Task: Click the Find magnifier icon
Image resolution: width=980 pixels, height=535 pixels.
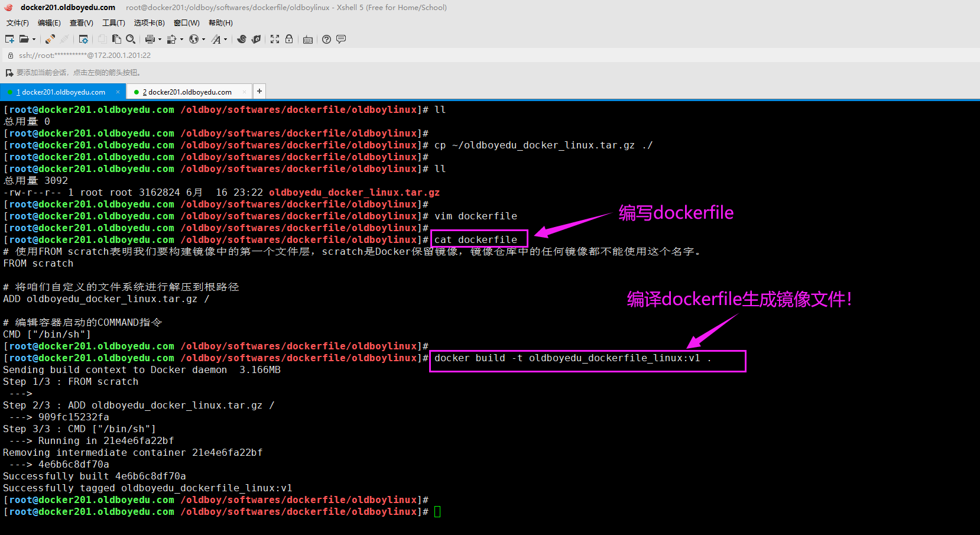Action: [131, 39]
